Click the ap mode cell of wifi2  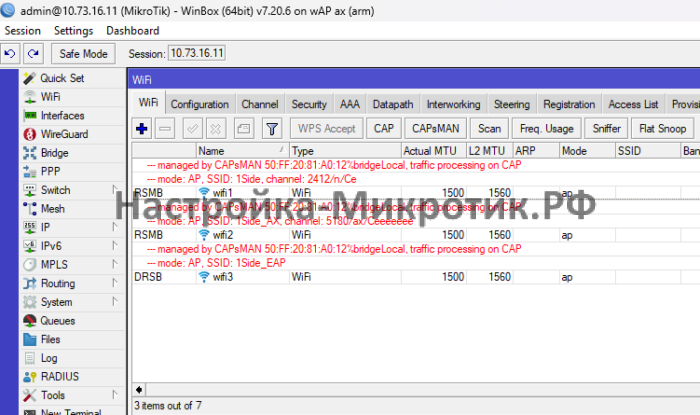[587, 235]
